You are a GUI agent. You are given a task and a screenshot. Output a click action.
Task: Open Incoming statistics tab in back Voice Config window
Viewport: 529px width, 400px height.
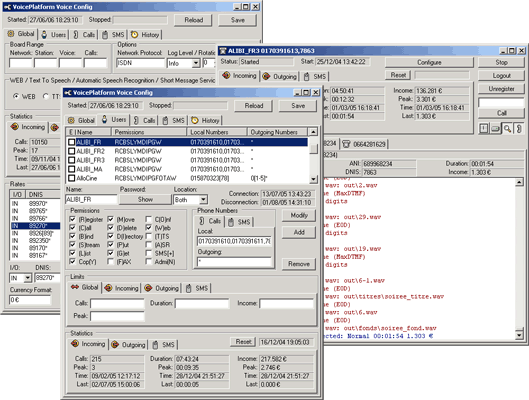click(28, 127)
